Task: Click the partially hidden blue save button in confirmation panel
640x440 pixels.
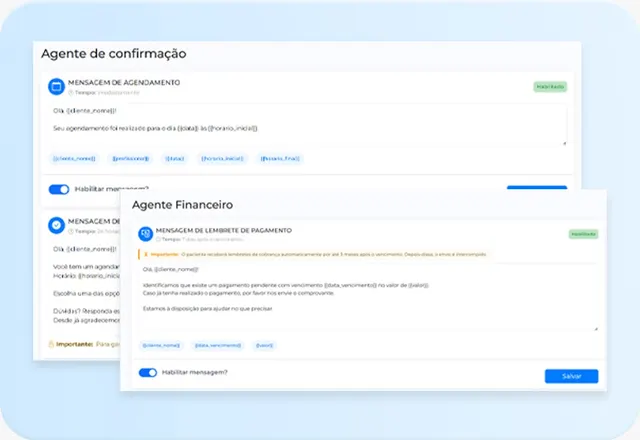Action: tap(537, 188)
